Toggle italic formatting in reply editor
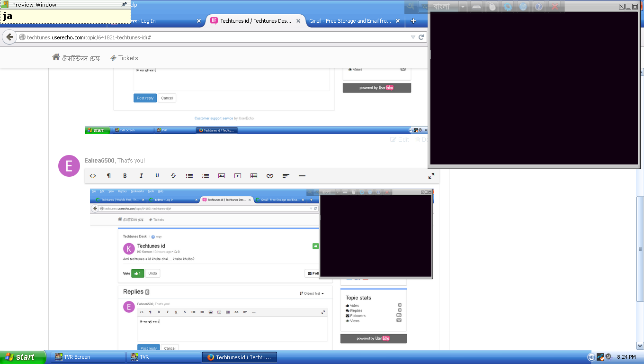 click(141, 176)
